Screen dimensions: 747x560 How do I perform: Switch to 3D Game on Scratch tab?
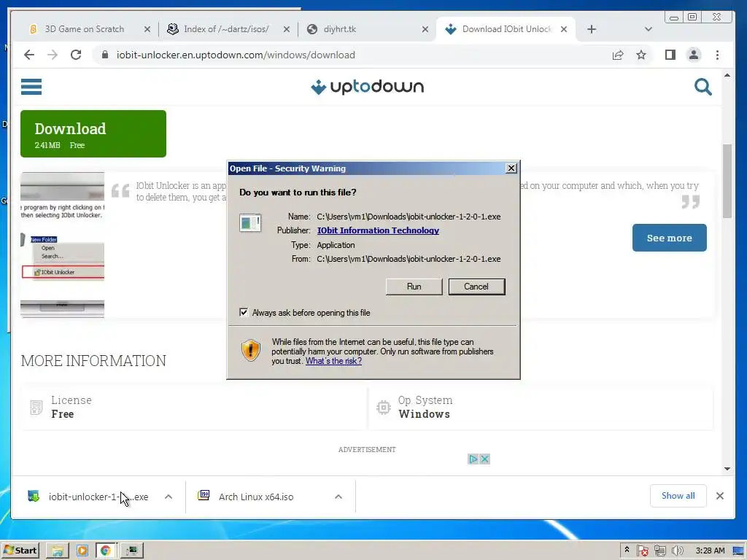84,29
